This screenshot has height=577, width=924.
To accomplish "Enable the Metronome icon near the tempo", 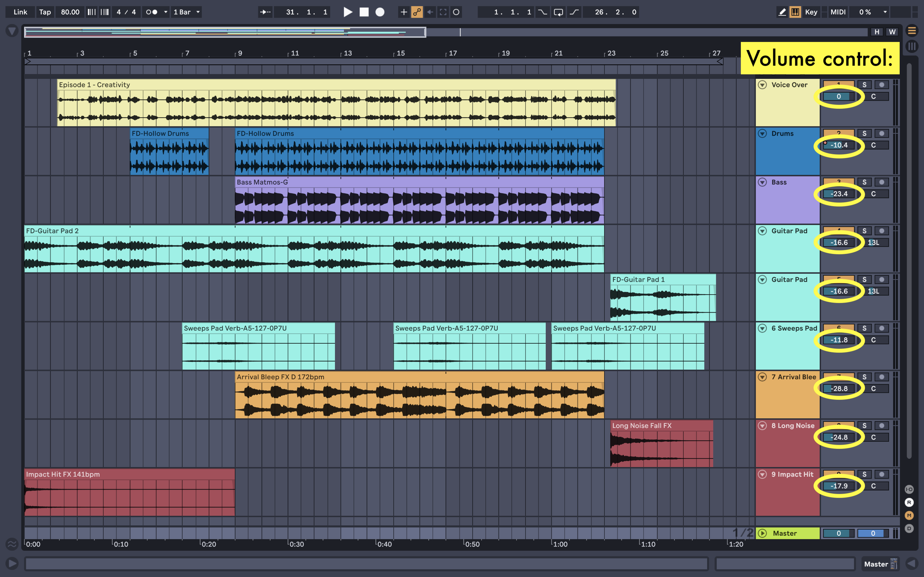I will coord(151,12).
